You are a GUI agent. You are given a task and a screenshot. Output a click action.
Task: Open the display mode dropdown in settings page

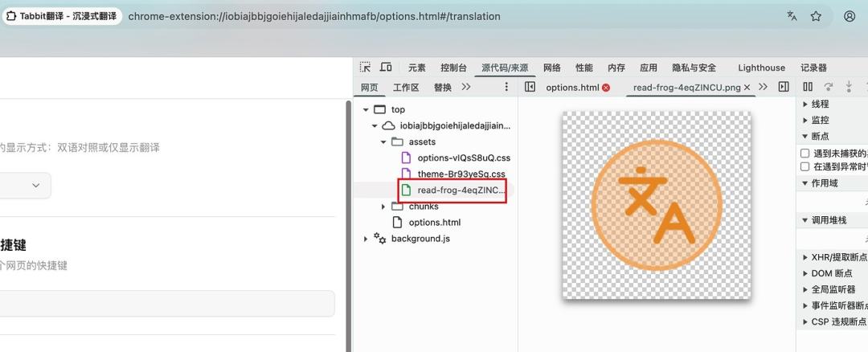[24, 185]
